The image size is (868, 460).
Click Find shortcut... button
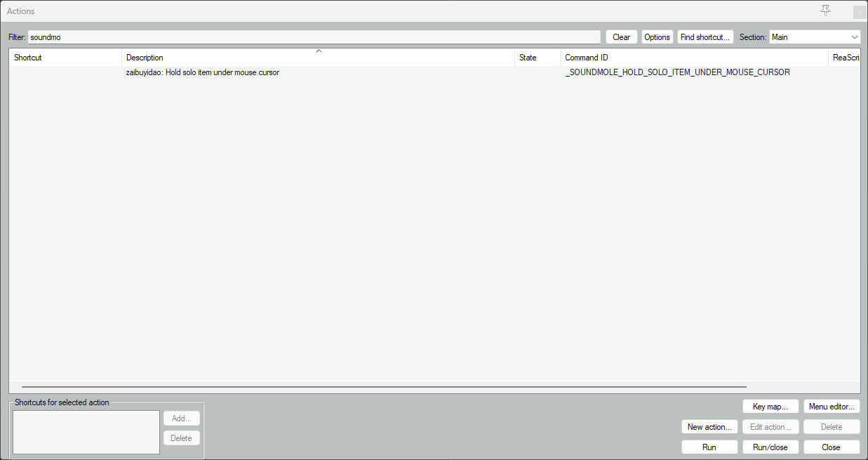point(705,37)
